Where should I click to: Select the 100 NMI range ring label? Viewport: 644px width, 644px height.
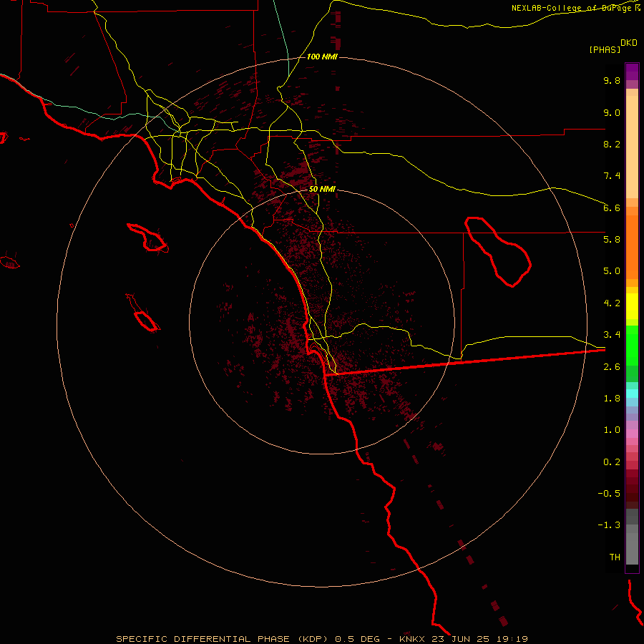(x=322, y=57)
